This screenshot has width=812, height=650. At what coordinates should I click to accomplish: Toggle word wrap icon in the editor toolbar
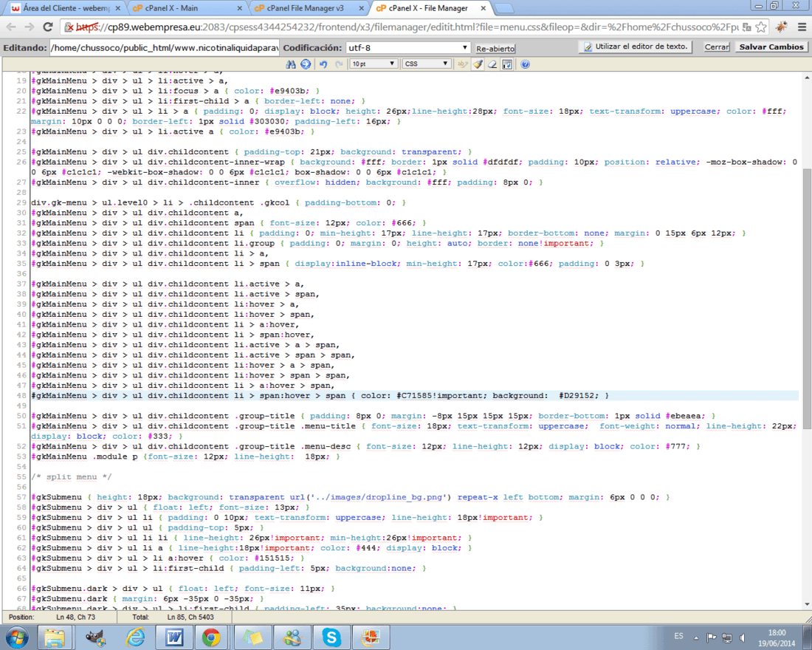pos(507,64)
